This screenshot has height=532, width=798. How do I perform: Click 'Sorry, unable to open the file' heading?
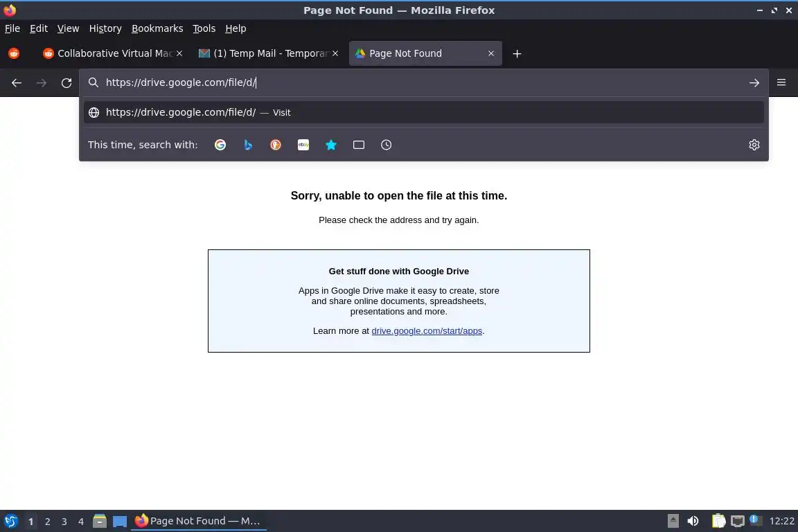click(399, 196)
